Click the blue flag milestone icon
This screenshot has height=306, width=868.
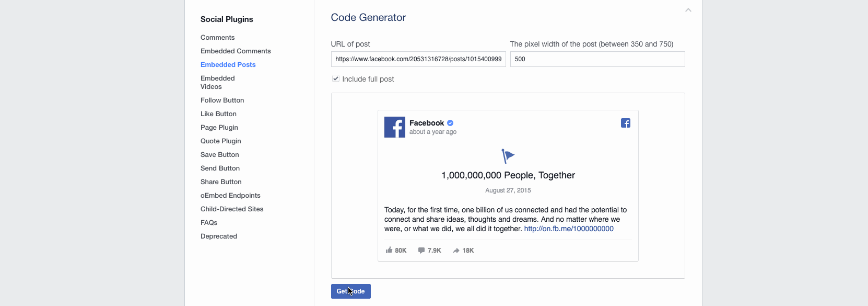click(508, 156)
